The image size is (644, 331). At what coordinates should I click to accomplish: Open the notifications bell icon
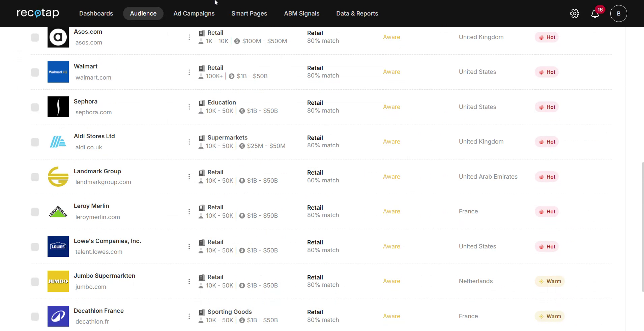[595, 14]
